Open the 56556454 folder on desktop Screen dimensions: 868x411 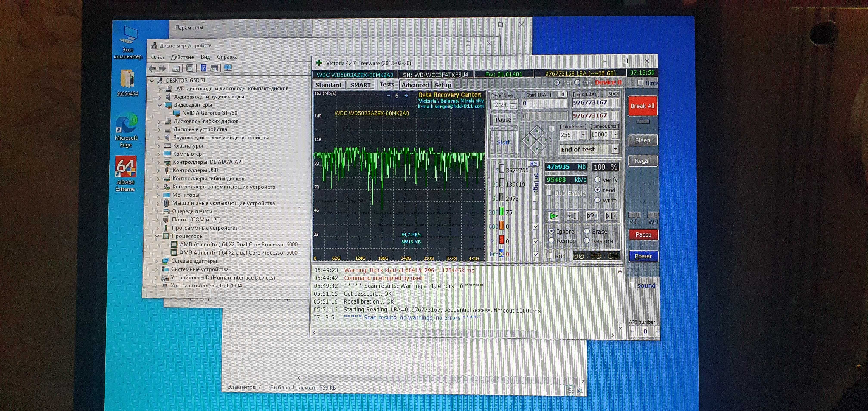click(127, 83)
